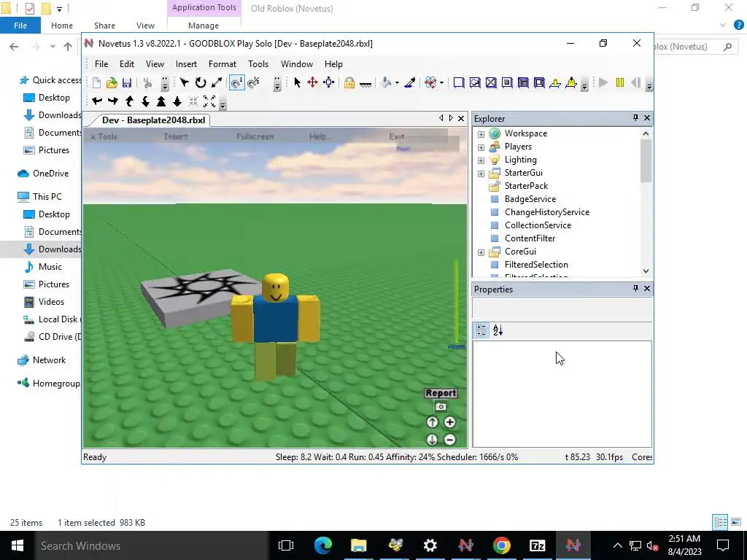This screenshot has height=560, width=747.
Task: Click the camera tilt up arrow
Action: click(129, 101)
